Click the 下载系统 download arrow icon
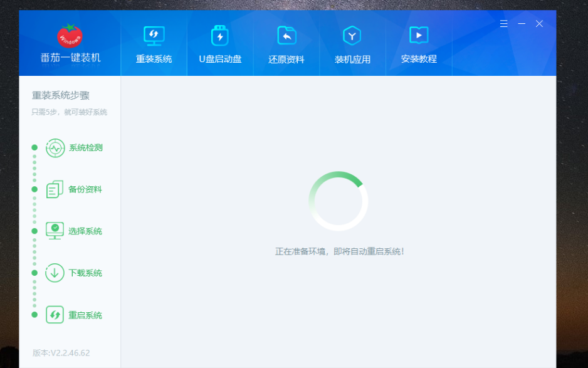The height and width of the screenshot is (368, 588). 55,273
